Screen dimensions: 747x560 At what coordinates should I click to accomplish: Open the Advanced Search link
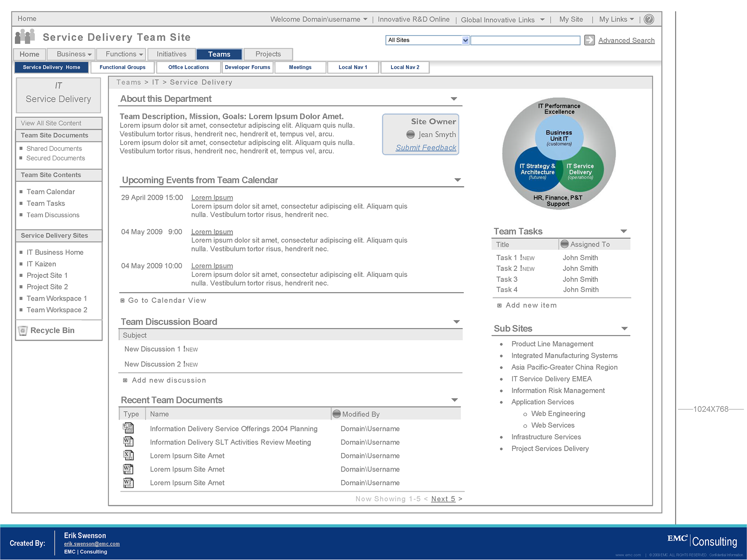(x=626, y=40)
